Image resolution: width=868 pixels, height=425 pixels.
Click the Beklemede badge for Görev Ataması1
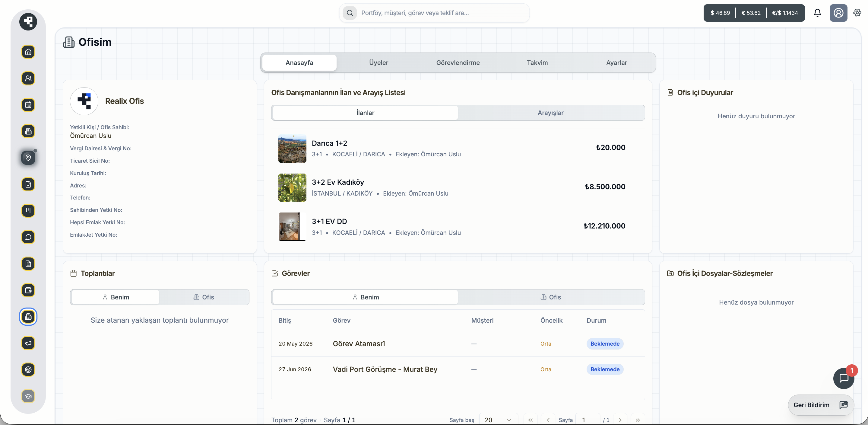(x=605, y=344)
